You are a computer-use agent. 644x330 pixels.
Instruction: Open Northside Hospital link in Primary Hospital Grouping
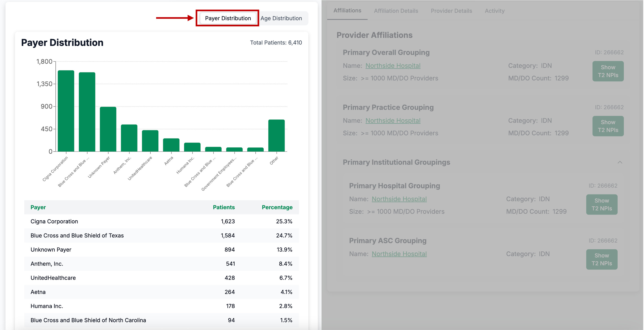click(399, 199)
